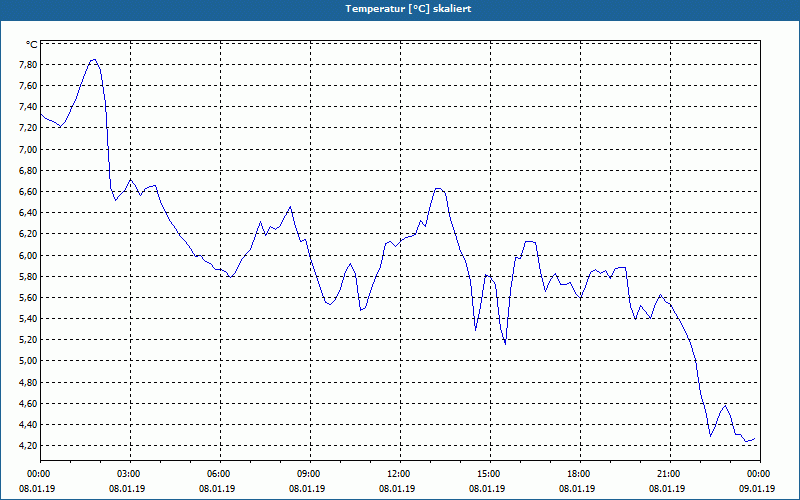Click the temperature curve's highest peak

point(93,60)
